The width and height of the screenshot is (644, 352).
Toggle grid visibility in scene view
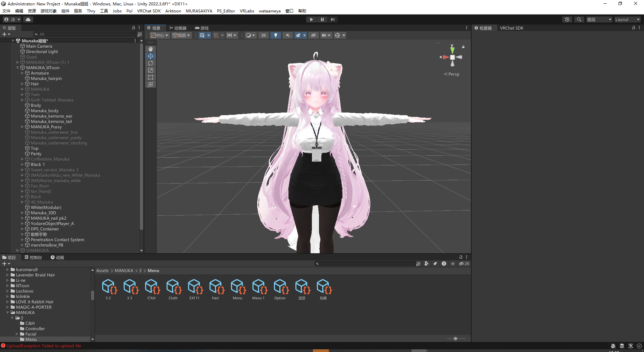click(202, 35)
